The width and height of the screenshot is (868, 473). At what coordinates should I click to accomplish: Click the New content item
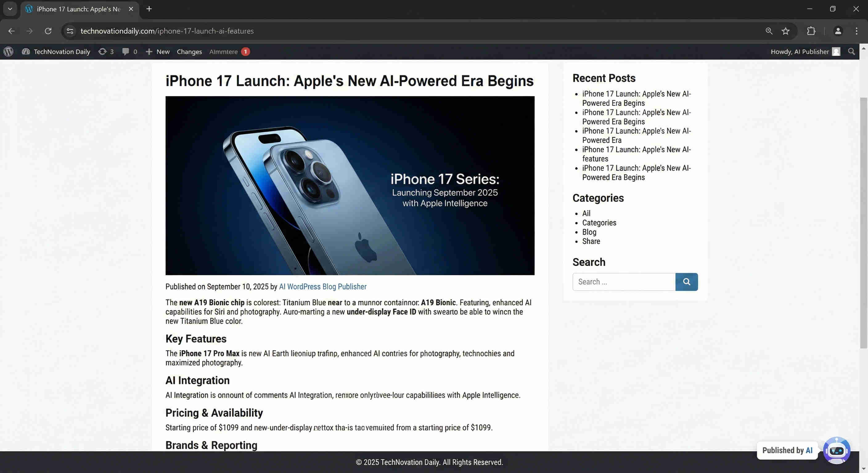pyautogui.click(x=158, y=51)
